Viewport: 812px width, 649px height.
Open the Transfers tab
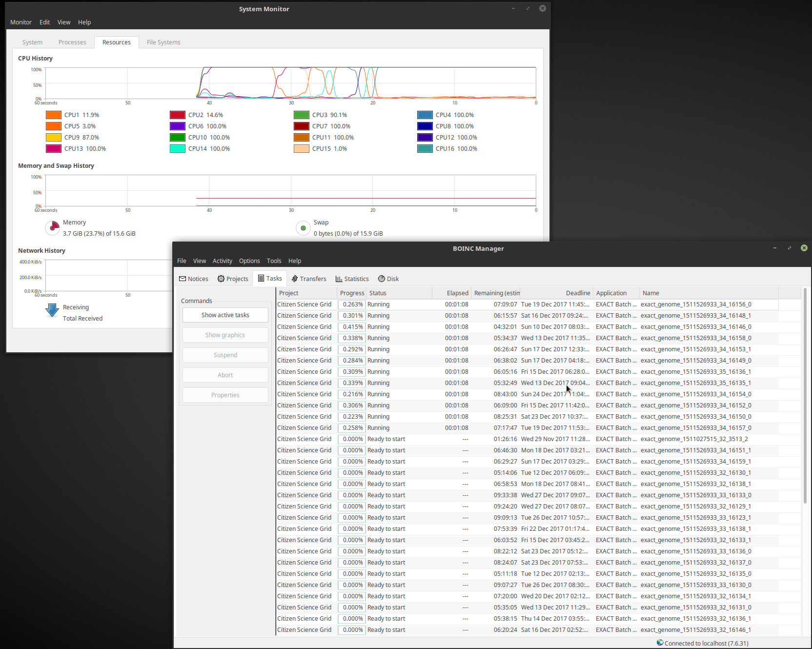pos(309,279)
